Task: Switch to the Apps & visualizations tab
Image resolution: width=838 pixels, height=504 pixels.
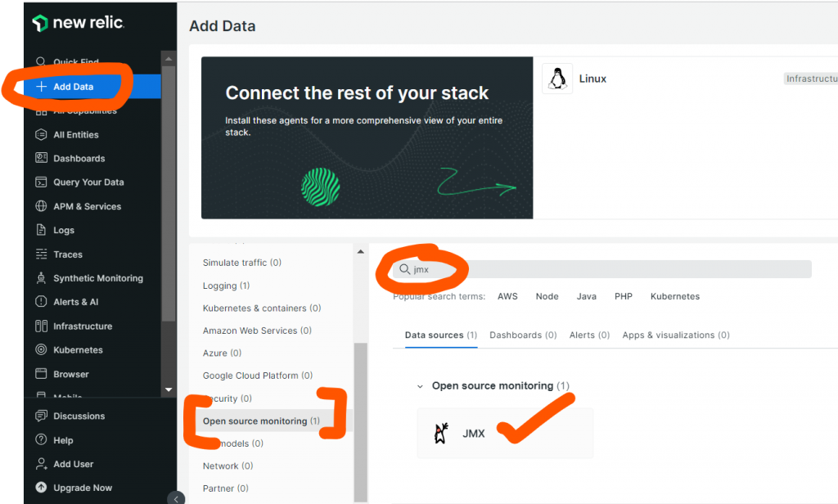Action: click(x=675, y=335)
